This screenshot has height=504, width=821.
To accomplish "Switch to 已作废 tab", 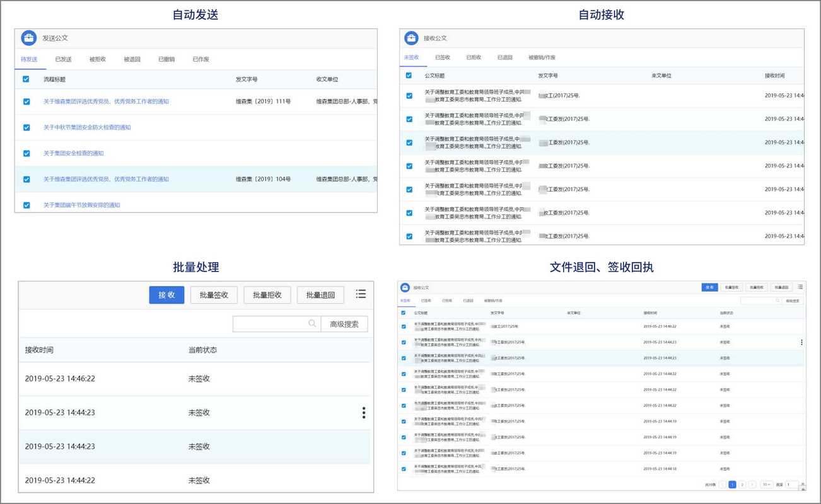I will coord(201,59).
